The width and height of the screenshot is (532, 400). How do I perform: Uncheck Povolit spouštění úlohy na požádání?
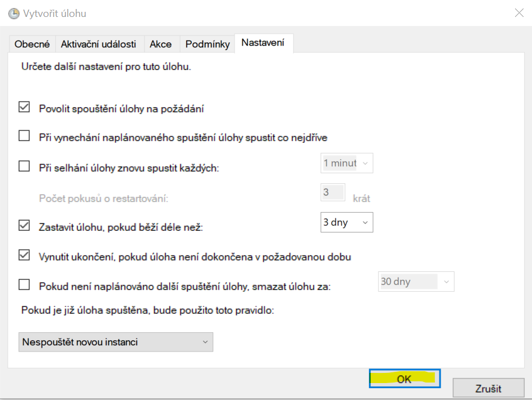(x=24, y=107)
